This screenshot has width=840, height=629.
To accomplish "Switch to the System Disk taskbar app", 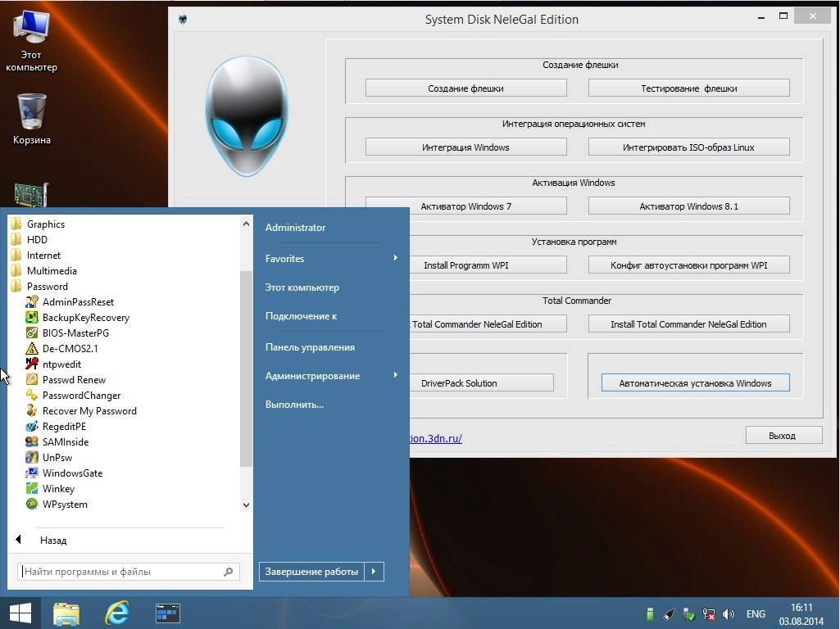I will tap(168, 613).
